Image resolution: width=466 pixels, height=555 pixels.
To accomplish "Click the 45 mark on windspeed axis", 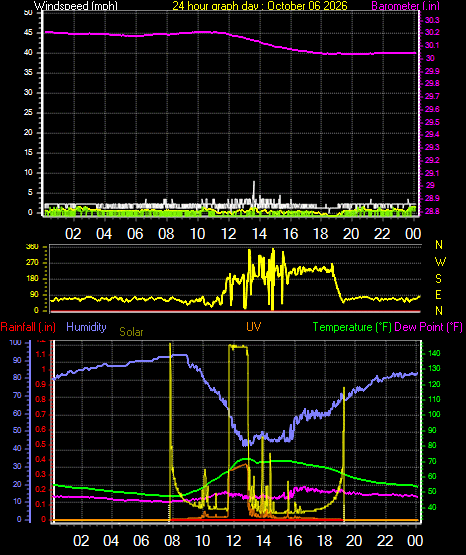I will click(x=28, y=33).
